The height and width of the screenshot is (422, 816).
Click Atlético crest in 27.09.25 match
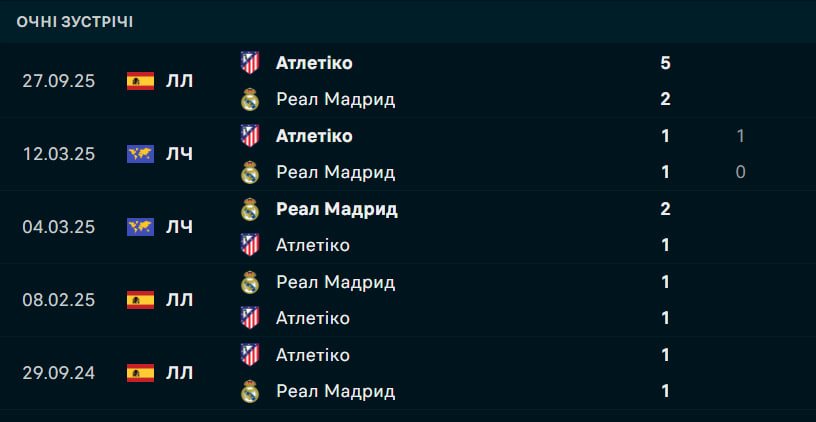[250, 63]
